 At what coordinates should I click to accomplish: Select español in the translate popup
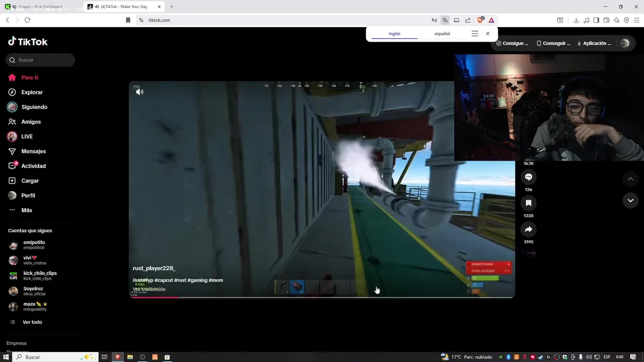(442, 34)
